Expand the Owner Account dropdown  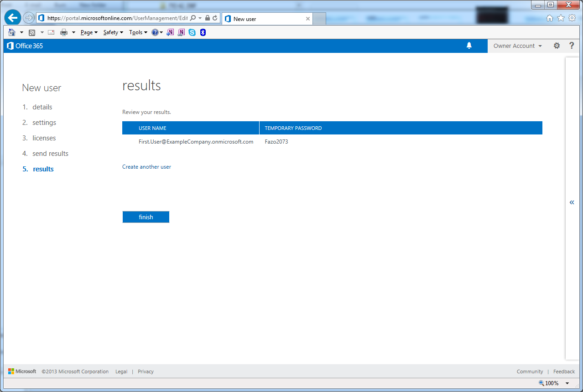[517, 46]
